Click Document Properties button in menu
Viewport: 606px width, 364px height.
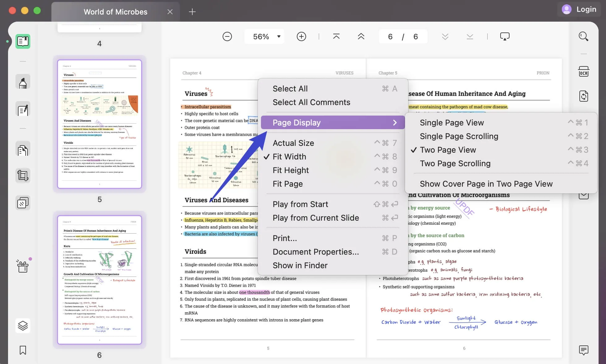[x=316, y=252]
